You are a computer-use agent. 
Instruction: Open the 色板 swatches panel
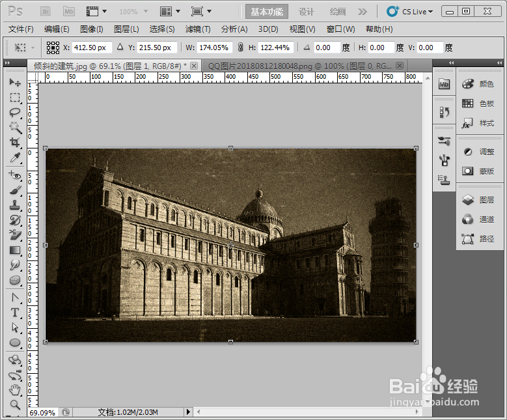pyautogui.click(x=479, y=104)
